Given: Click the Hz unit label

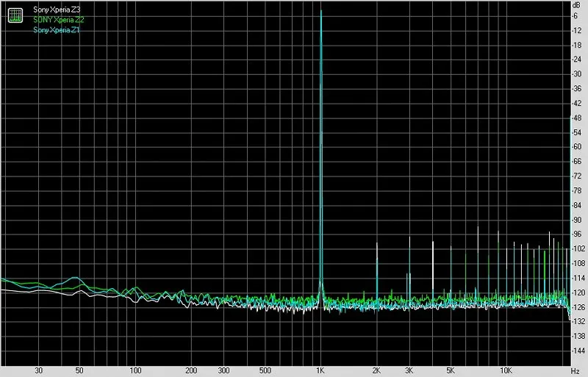Looking at the screenshot, I should tap(576, 370).
